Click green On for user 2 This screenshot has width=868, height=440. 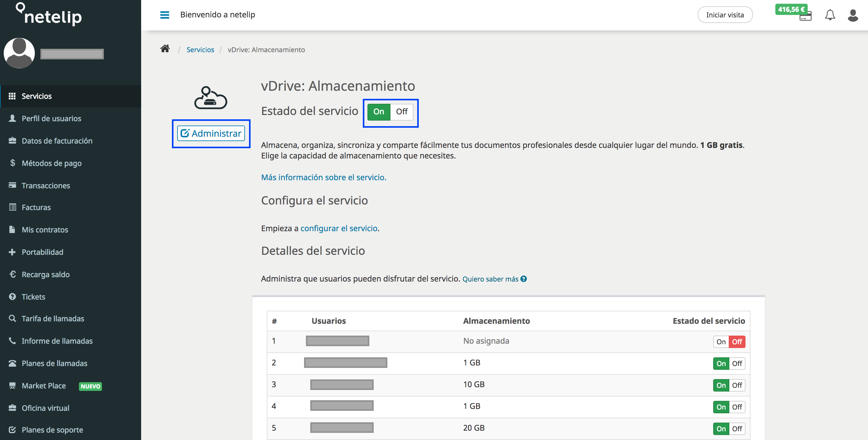721,364
